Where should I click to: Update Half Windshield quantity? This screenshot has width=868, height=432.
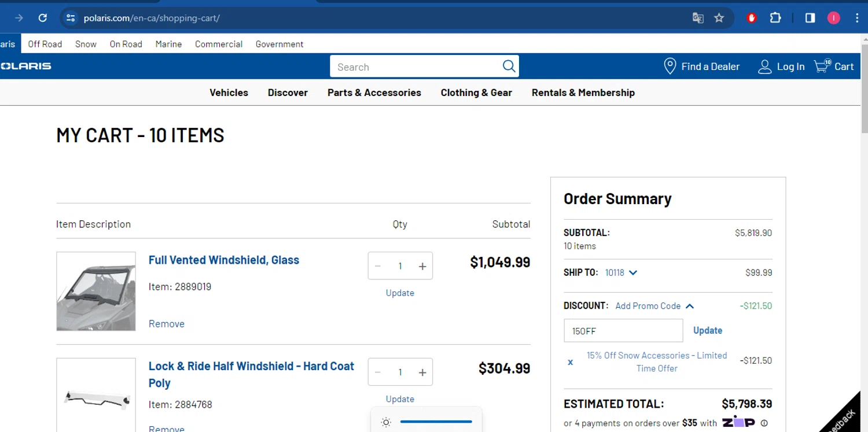tap(400, 399)
